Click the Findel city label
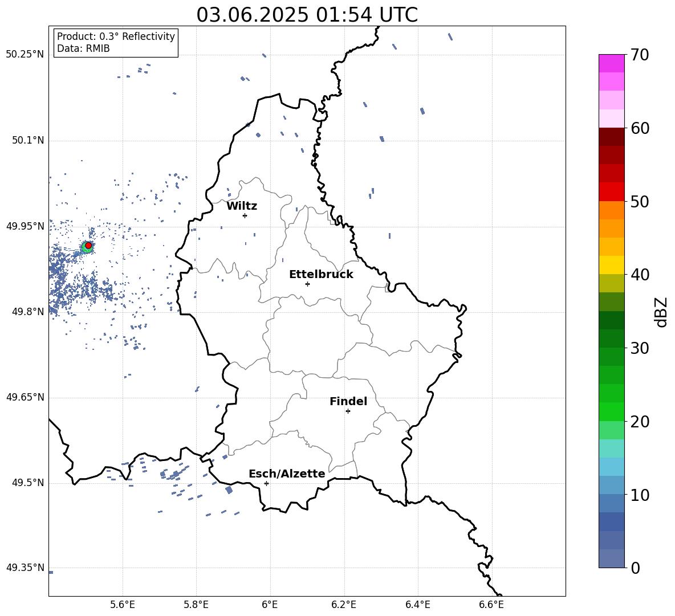675x616 pixels. click(x=348, y=401)
